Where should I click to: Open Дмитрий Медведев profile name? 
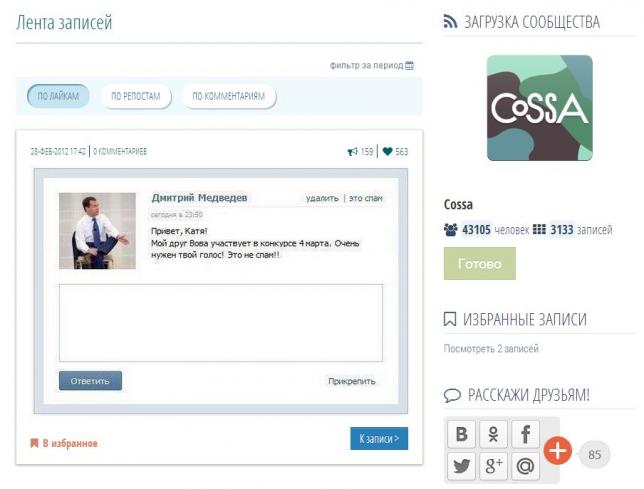tap(200, 197)
